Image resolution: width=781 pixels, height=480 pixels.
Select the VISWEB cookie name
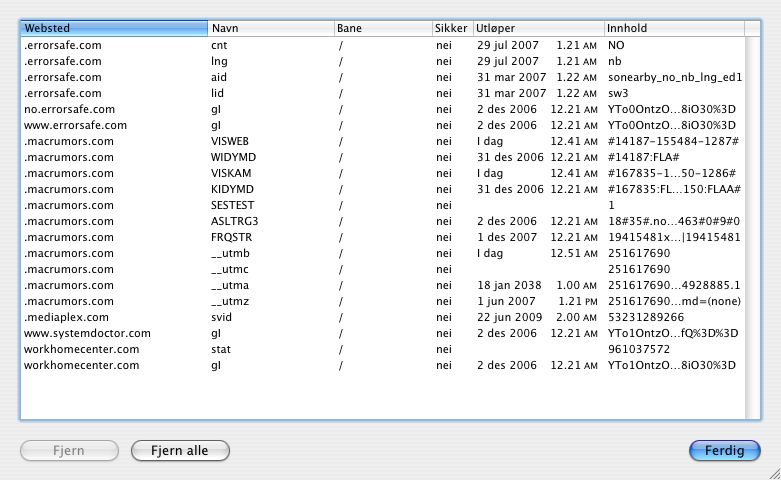[230, 141]
